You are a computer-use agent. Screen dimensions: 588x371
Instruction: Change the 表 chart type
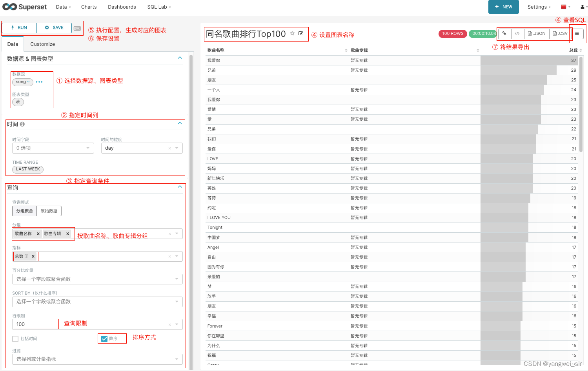click(x=18, y=102)
